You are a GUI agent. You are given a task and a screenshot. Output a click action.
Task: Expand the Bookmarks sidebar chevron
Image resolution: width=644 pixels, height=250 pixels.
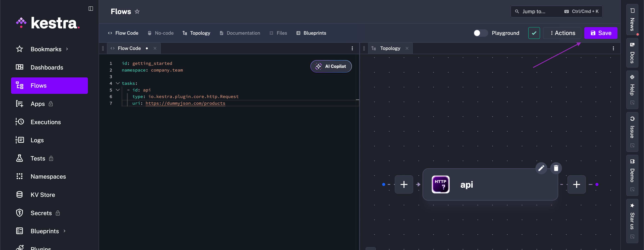pos(67,49)
